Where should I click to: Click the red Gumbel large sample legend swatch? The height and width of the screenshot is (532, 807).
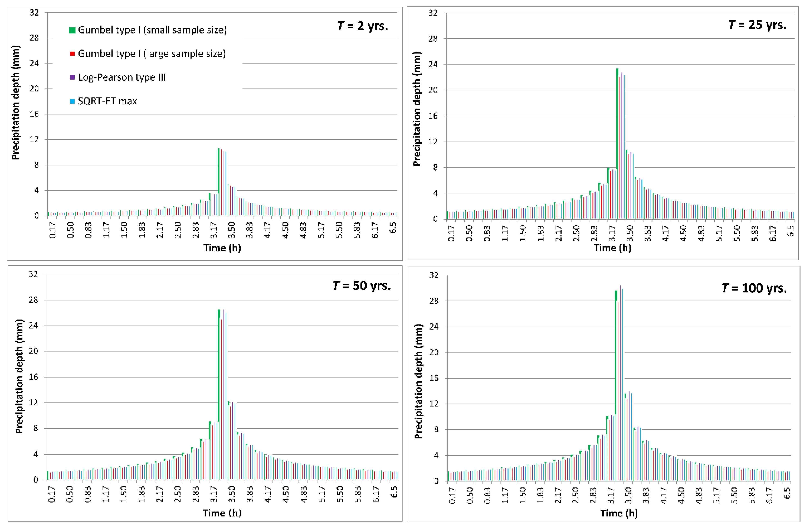(x=72, y=54)
